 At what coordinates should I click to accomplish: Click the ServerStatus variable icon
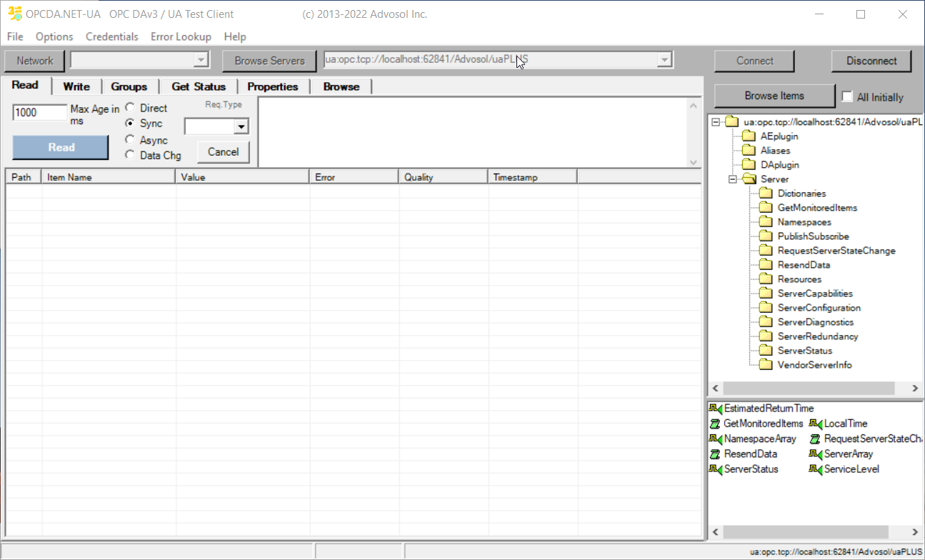(716, 469)
